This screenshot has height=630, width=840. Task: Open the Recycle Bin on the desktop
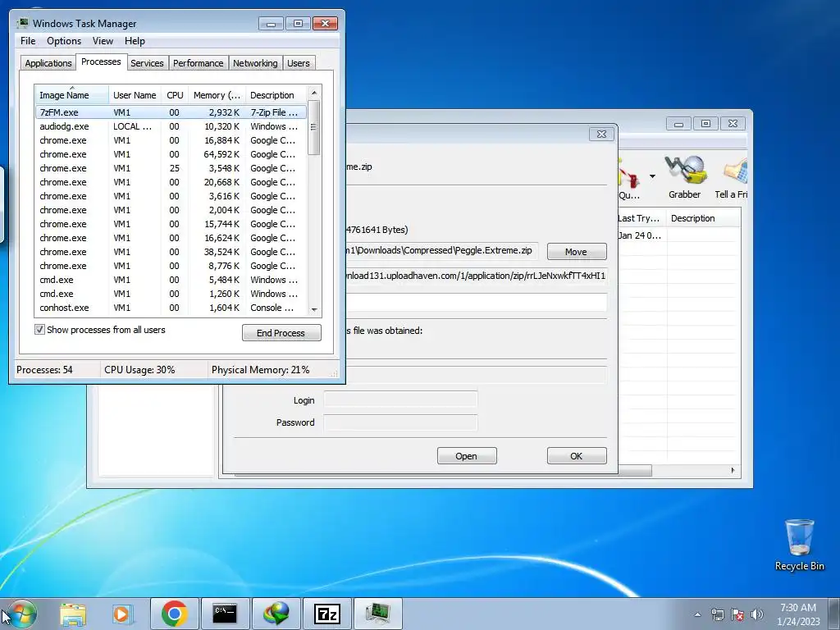(799, 545)
